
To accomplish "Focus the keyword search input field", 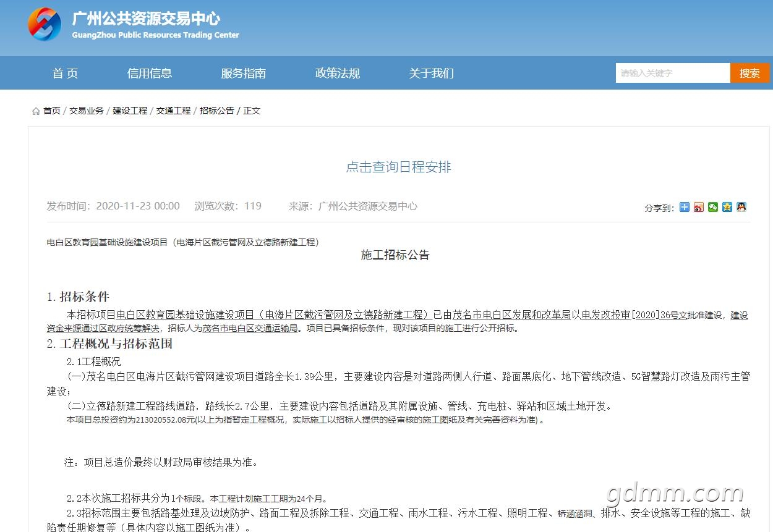I will point(673,73).
